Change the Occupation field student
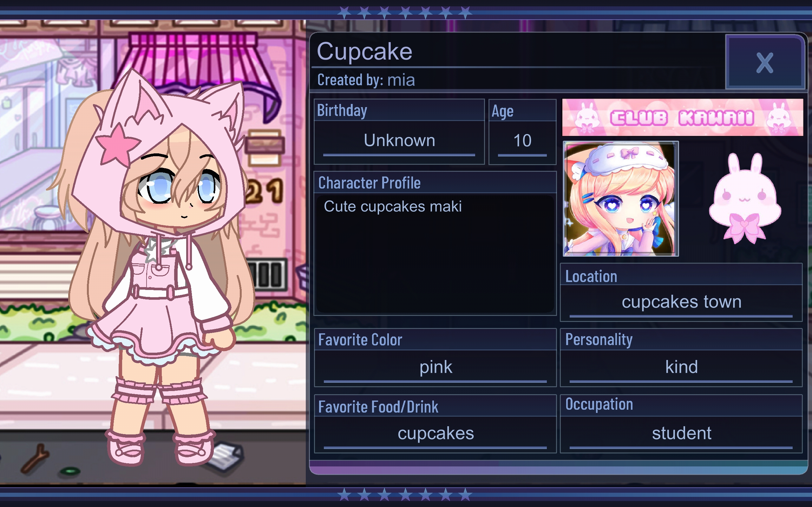Viewport: 812px width, 507px height. [681, 433]
